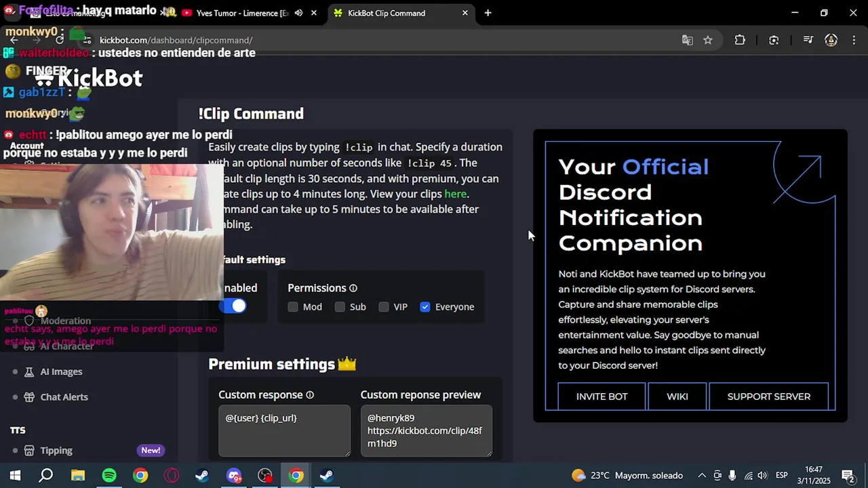
Task: Click the microphone icon in system tray
Action: [x=733, y=475]
